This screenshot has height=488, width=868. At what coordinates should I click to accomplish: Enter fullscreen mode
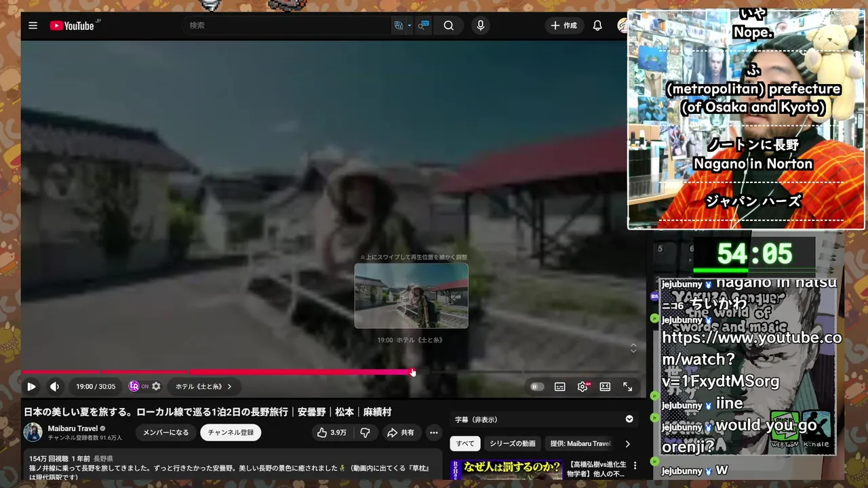[x=628, y=386]
